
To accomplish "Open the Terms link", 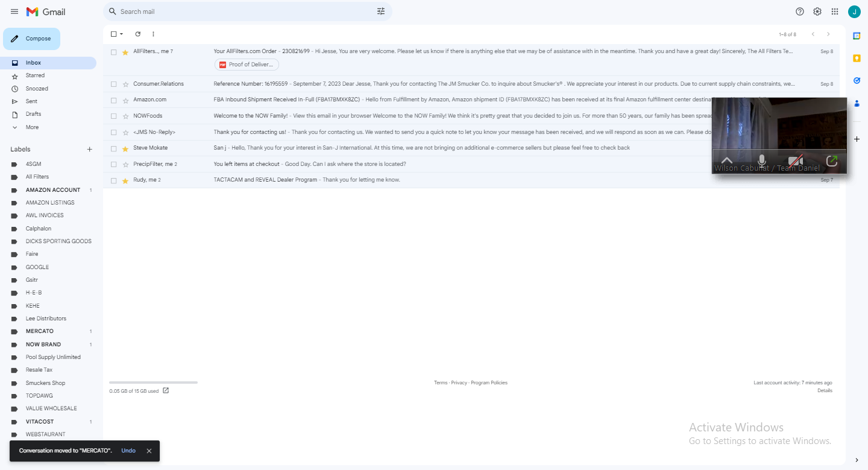I will [x=441, y=383].
